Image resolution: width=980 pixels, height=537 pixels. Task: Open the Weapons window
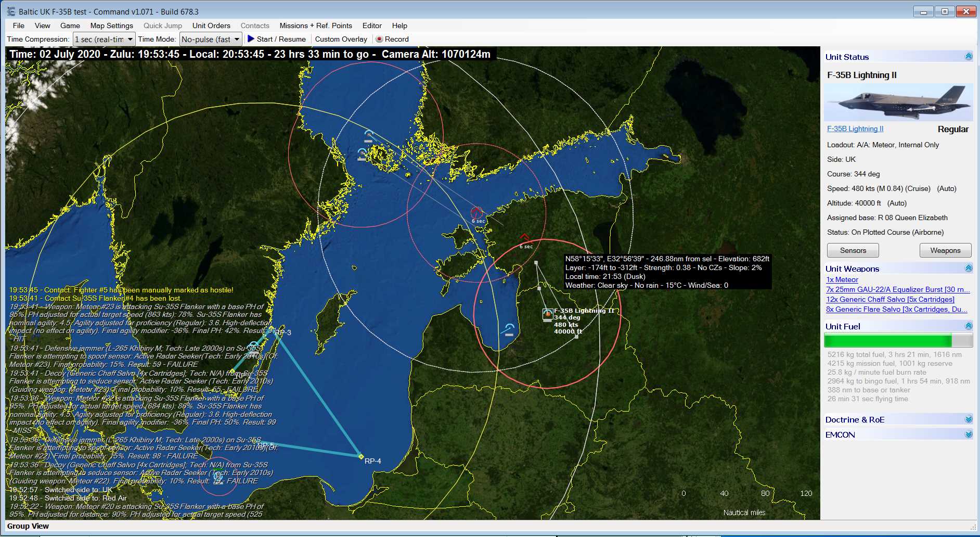click(x=945, y=250)
